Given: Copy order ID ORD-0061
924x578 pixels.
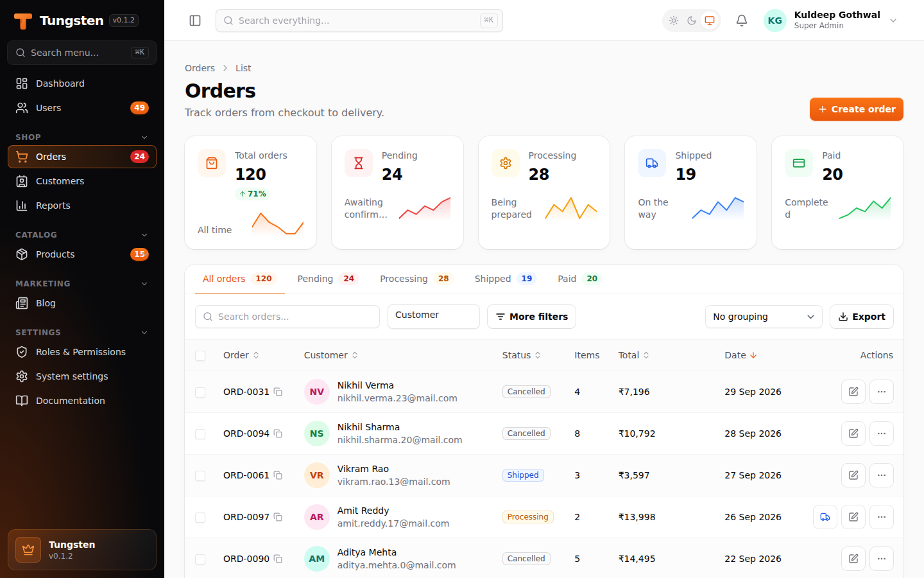Looking at the screenshot, I should coord(278,475).
